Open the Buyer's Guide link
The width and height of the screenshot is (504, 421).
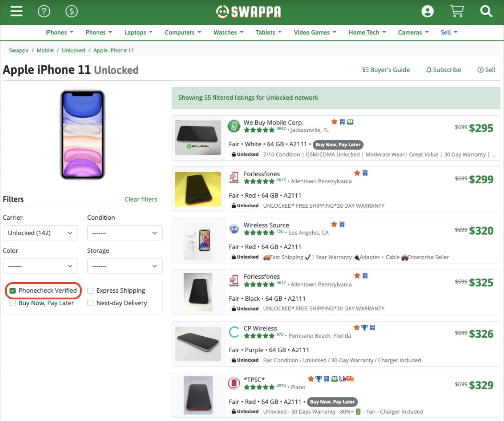point(386,70)
